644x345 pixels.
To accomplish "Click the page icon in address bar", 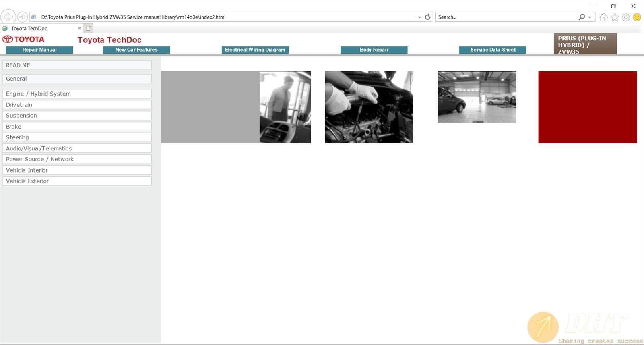I will pos(34,17).
